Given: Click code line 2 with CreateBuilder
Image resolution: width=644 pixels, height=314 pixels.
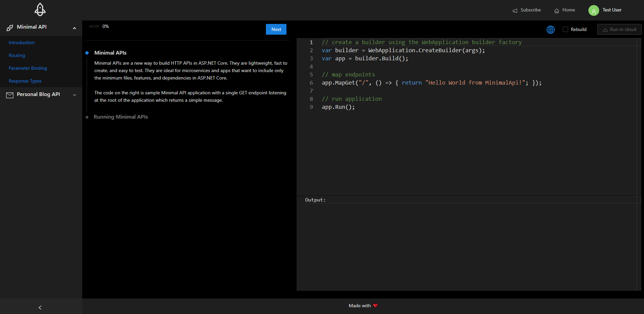Looking at the screenshot, I should [403, 51].
